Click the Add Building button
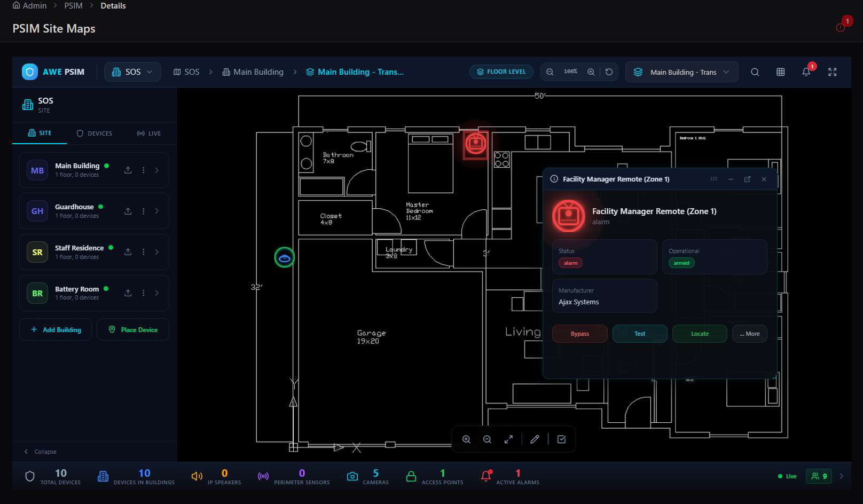Image resolution: width=863 pixels, height=504 pixels. point(56,329)
